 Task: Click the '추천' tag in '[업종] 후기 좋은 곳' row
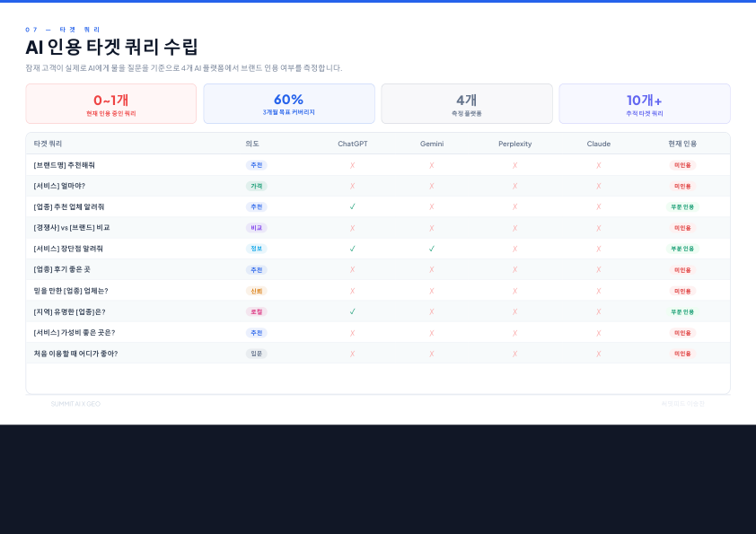pyautogui.click(x=257, y=270)
